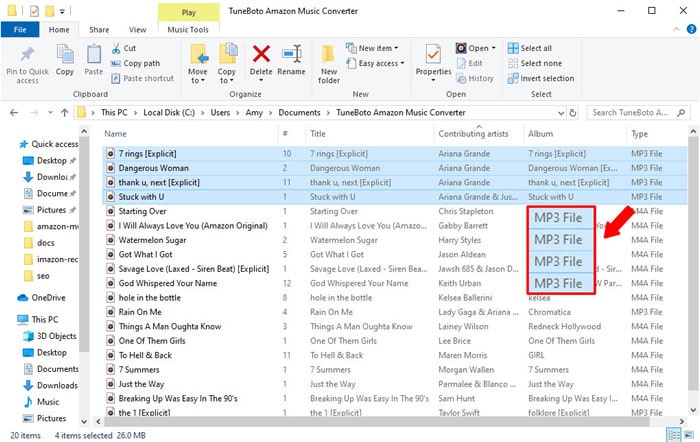
Task: Click the History command
Action: 475,79
